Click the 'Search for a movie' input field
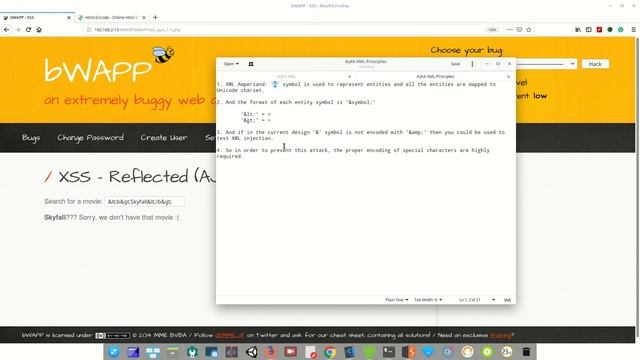This screenshot has height=360, width=640. tap(144, 202)
